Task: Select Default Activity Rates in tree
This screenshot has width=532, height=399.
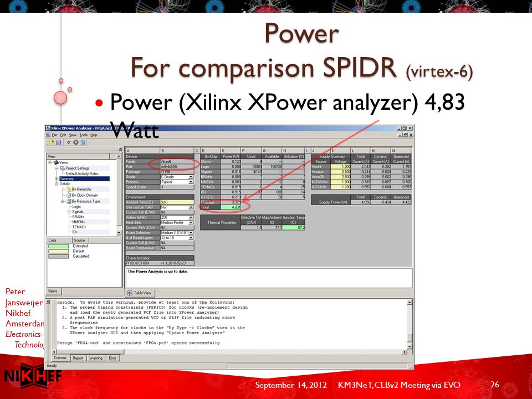Action: tap(82, 173)
